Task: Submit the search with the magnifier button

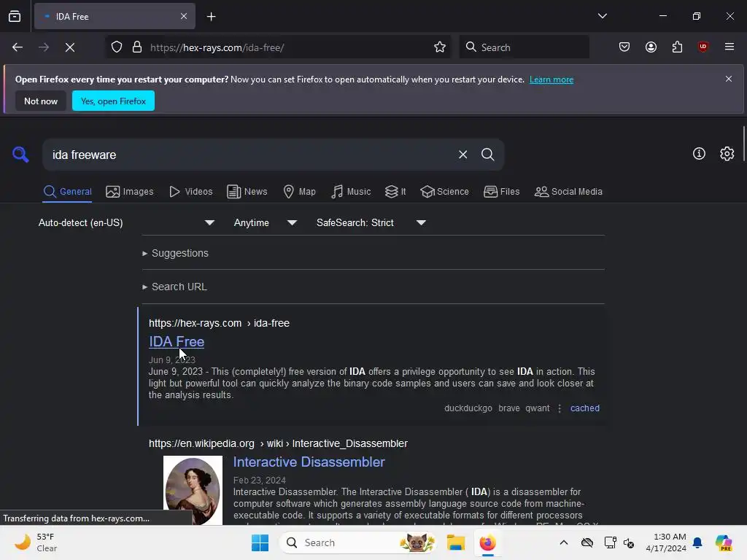Action: 487,155
